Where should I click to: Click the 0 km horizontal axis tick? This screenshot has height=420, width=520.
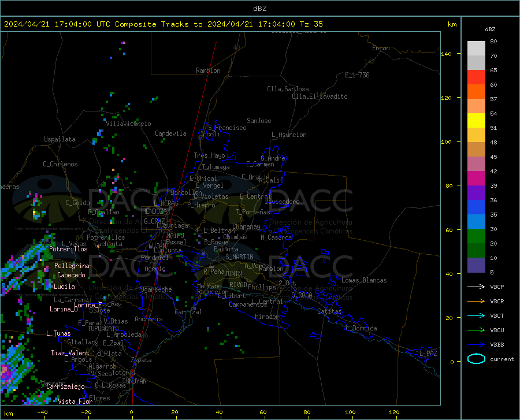click(x=132, y=412)
